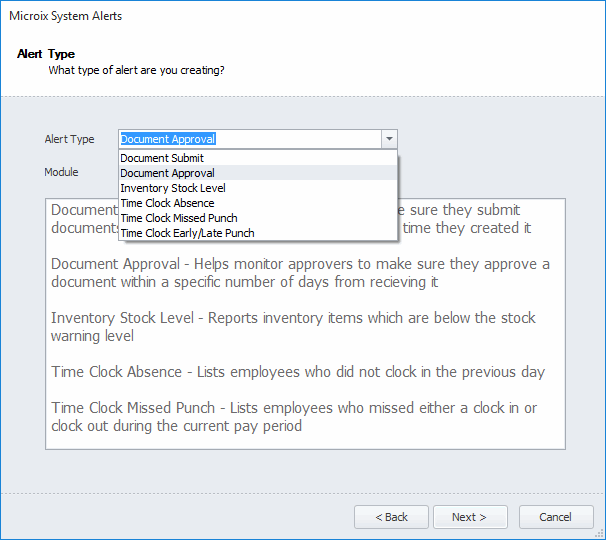Click the Alert Type label beside the combo box

click(x=69, y=139)
